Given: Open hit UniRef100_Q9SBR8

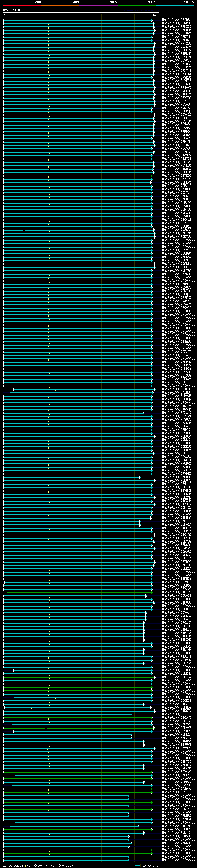Looking at the screenshot, I should pyautogui.click(x=177, y=47).
